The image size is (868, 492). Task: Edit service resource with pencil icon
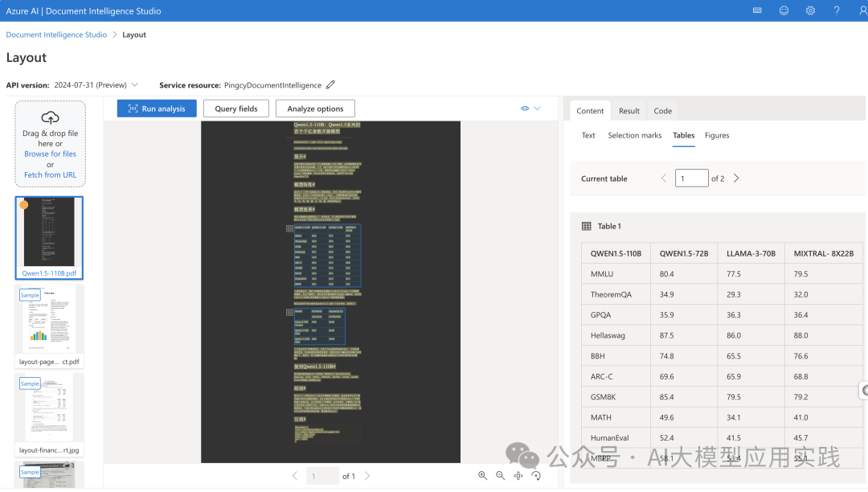click(330, 84)
